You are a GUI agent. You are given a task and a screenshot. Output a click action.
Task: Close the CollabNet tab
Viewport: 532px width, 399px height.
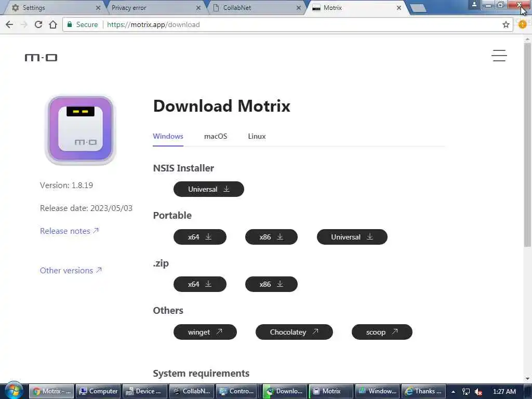pyautogui.click(x=299, y=7)
